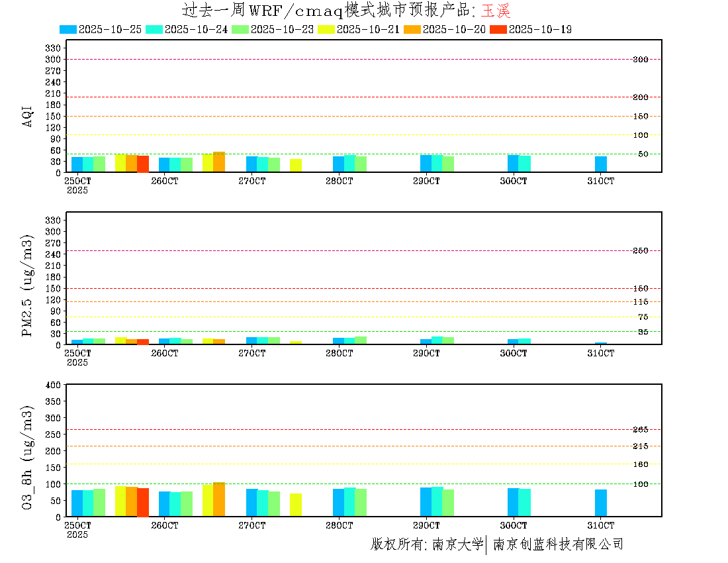Click the PM2.5 (ug/m3) y-axis title
The height and width of the screenshot is (563, 728).
click(28, 285)
